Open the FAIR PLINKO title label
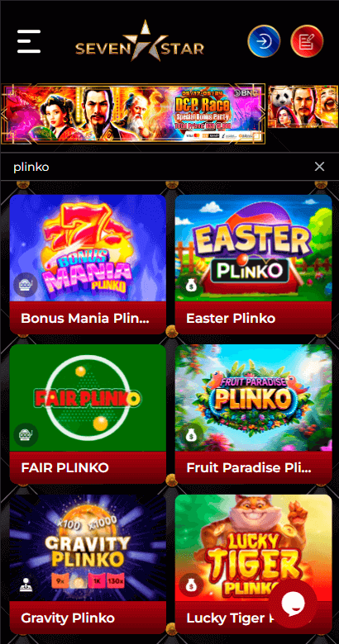The image size is (339, 644). click(65, 467)
